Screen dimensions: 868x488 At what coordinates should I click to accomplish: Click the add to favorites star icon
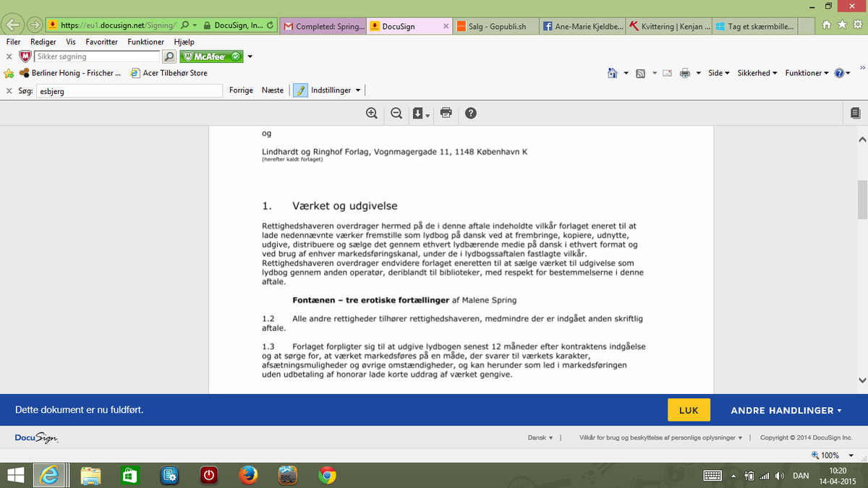9,73
